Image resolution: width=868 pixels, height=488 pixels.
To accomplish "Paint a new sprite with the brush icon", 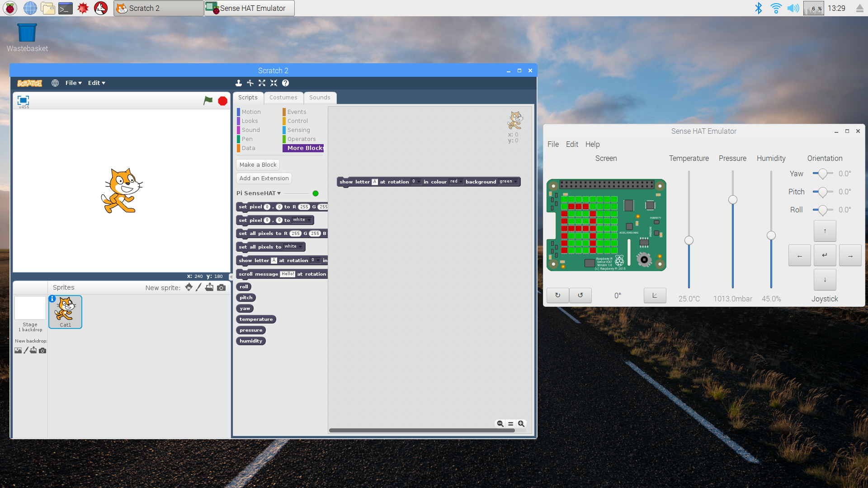I will coord(198,287).
